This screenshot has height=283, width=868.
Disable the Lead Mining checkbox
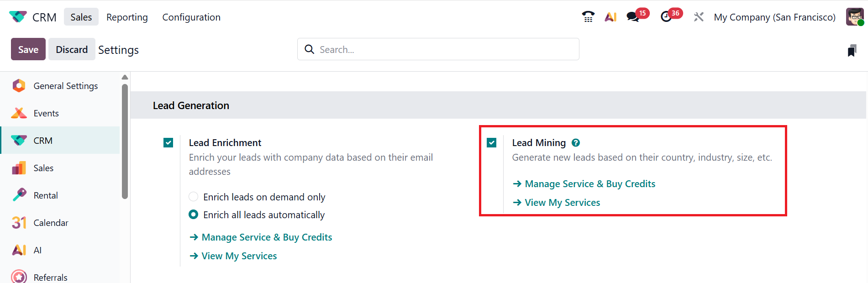point(492,143)
